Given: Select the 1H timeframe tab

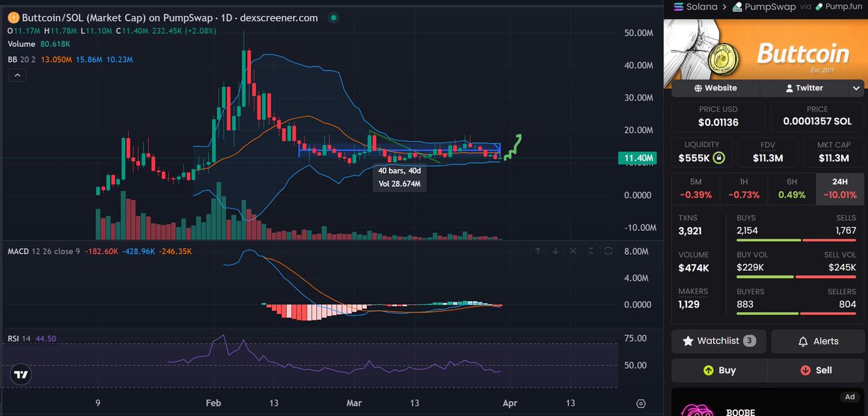Looking at the screenshot, I should click(x=744, y=188).
